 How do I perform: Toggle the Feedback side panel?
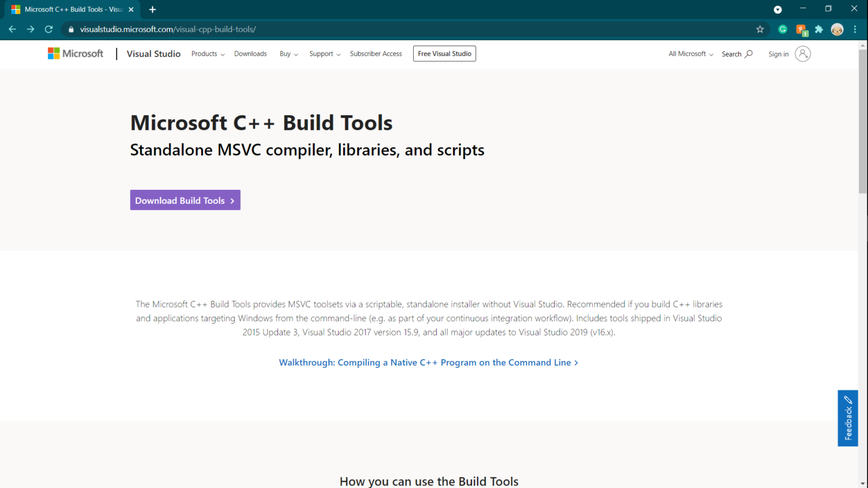pyautogui.click(x=848, y=418)
